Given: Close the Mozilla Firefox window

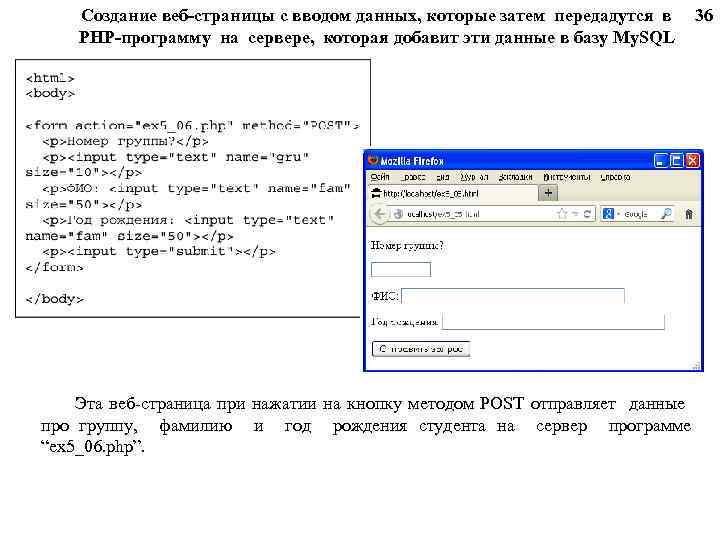Looking at the screenshot, I should pyautogui.click(x=692, y=161).
